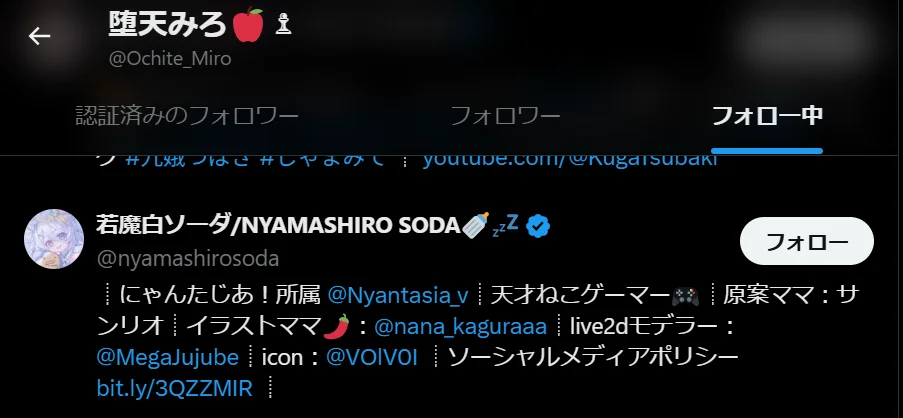Open the bit.ly/3QZZMIR policy link

pos(174,388)
